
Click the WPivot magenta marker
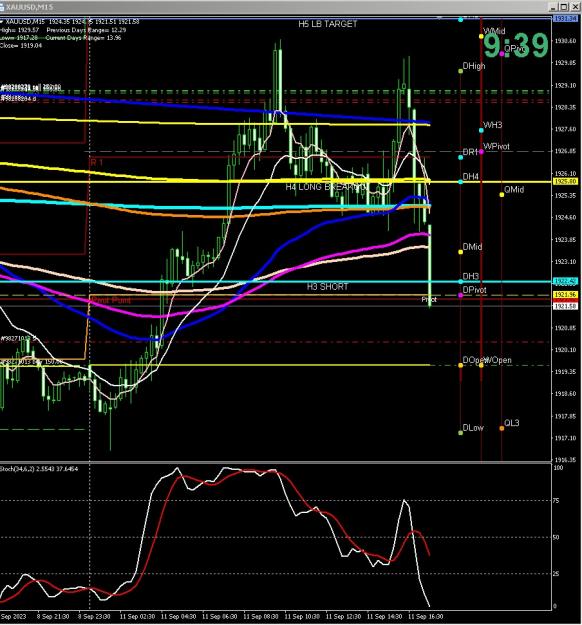point(481,152)
